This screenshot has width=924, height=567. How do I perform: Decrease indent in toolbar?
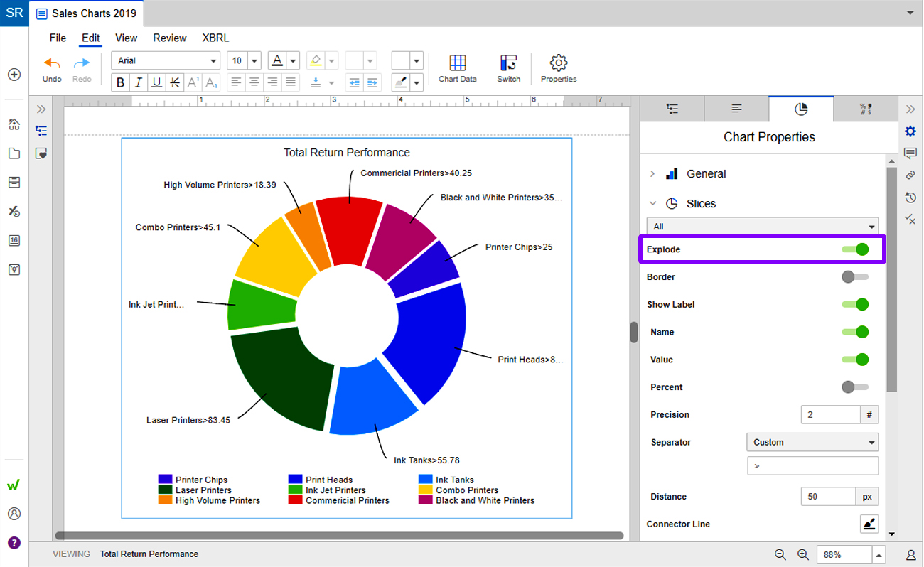pyautogui.click(x=354, y=82)
